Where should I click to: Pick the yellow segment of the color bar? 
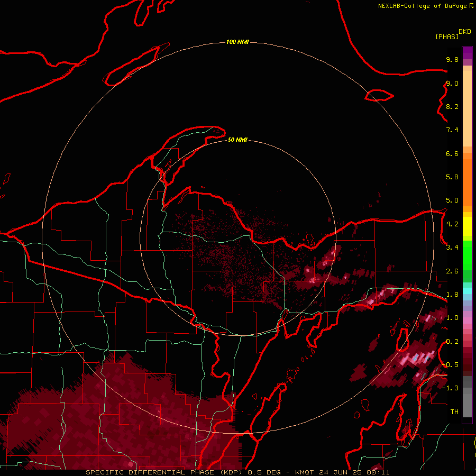(x=467, y=226)
